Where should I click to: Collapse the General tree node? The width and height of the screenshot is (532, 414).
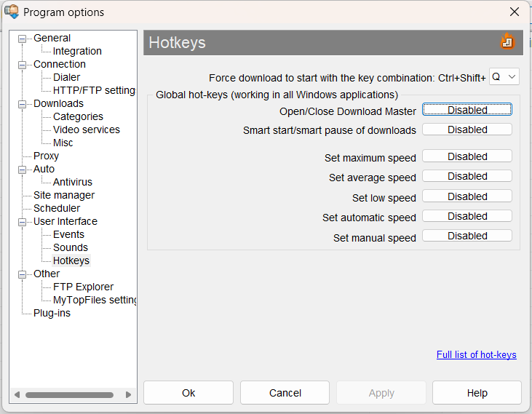coord(22,39)
